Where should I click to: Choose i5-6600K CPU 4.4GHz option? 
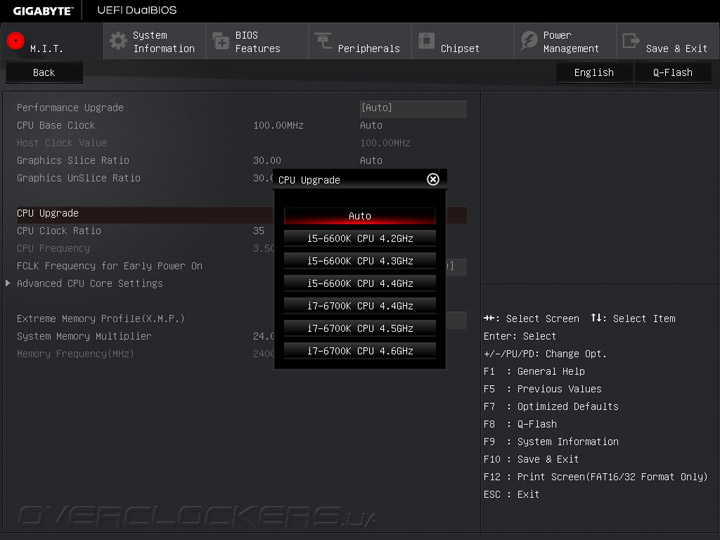(360, 283)
